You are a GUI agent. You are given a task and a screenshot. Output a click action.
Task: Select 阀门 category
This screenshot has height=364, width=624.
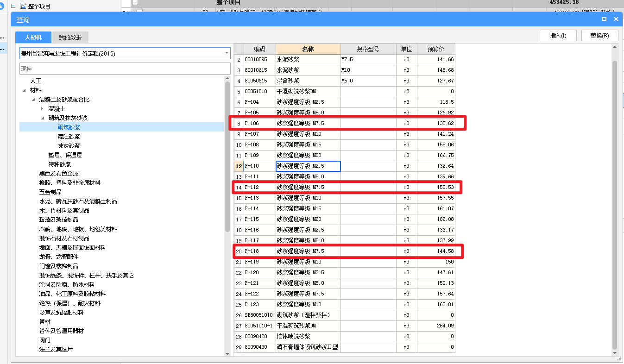click(x=45, y=340)
